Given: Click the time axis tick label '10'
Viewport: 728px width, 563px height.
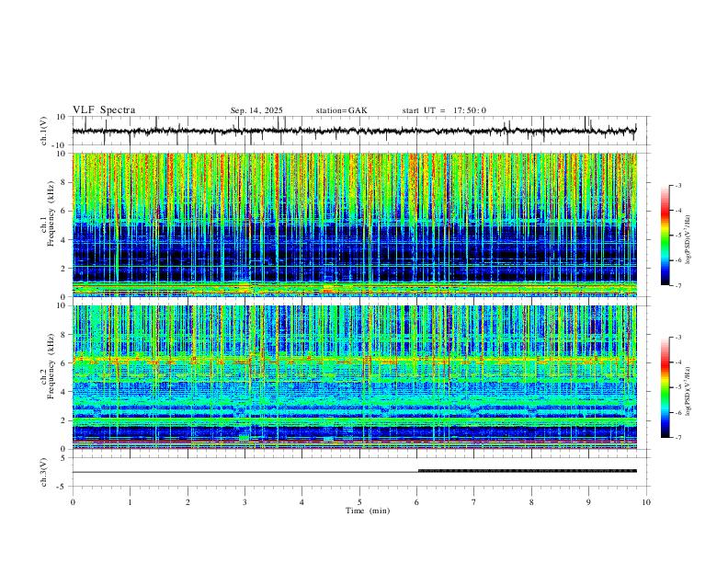Looking at the screenshot, I should (x=646, y=502).
